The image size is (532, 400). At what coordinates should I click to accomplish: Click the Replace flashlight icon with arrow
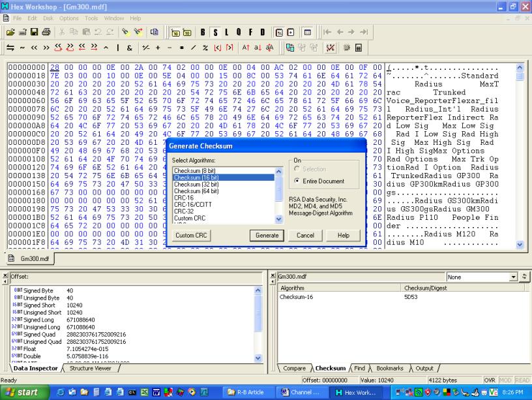click(138, 32)
